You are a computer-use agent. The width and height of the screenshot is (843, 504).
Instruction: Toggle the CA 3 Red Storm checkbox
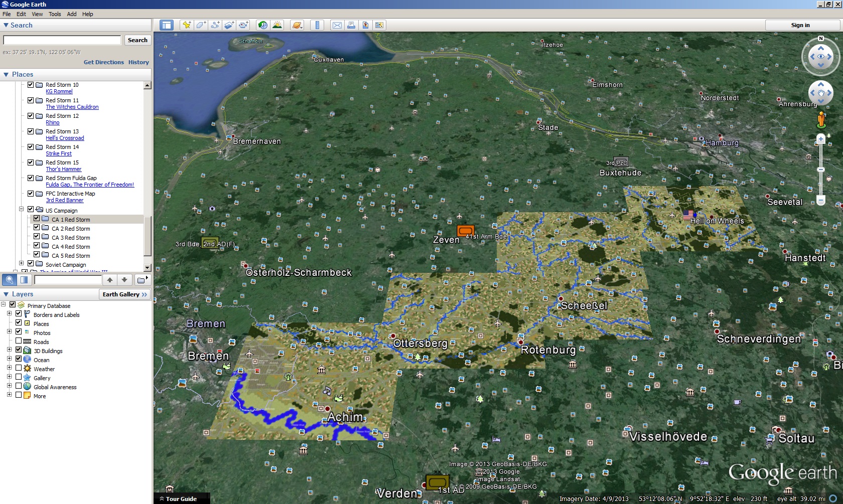pyautogui.click(x=37, y=237)
